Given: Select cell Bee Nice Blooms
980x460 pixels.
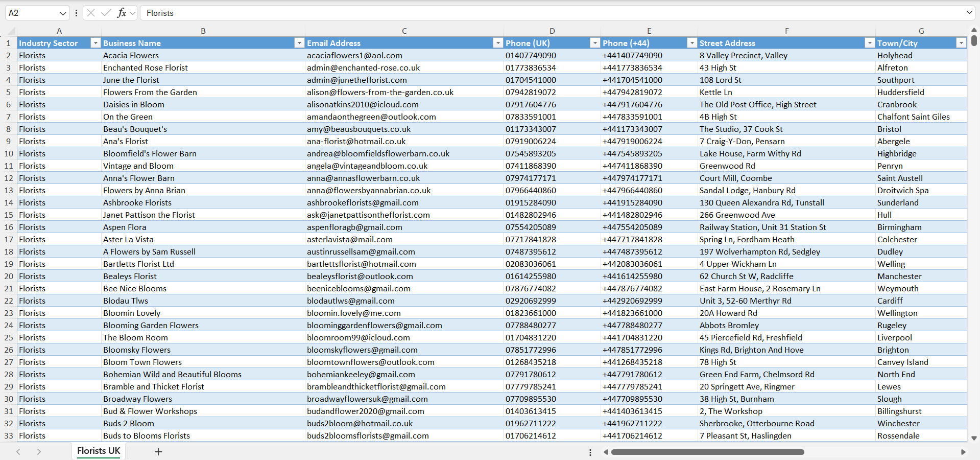Looking at the screenshot, I should click(x=203, y=288).
